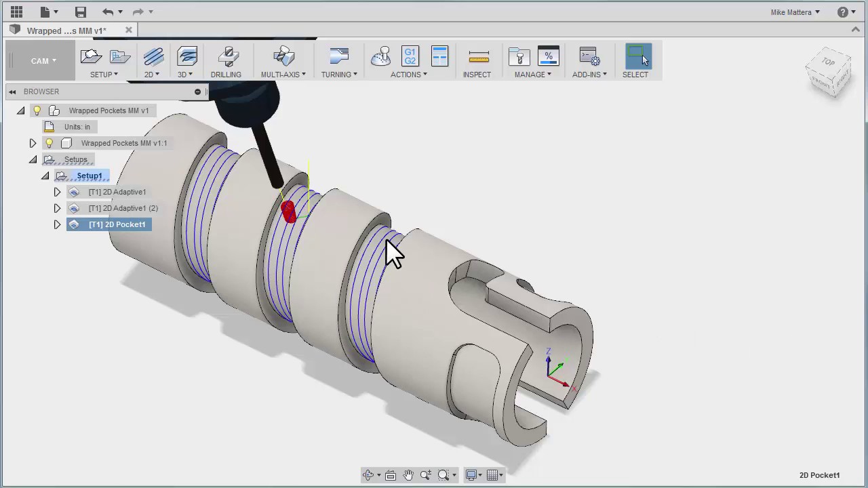Open the MANAGE dropdown menu
The width and height of the screenshot is (868, 488).
click(x=533, y=75)
